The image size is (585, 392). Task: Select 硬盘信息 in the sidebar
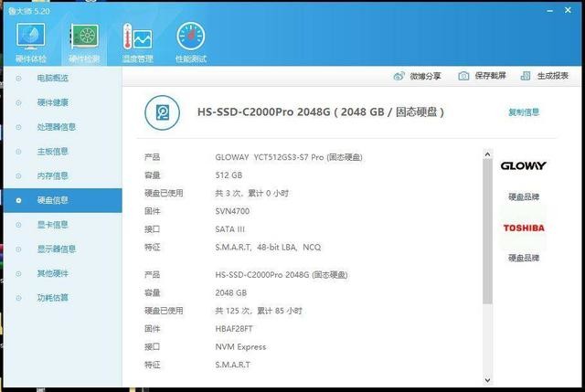pos(63,200)
